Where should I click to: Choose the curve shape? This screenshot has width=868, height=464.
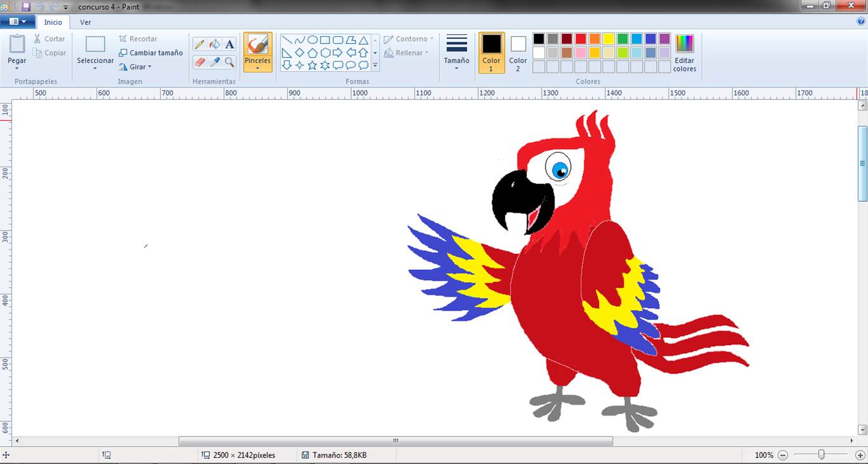click(x=300, y=39)
